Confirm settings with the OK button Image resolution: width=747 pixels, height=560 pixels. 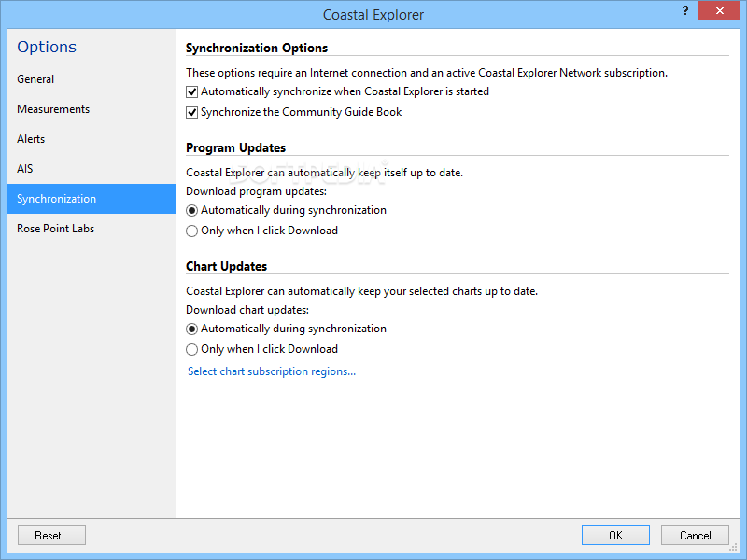click(615, 535)
